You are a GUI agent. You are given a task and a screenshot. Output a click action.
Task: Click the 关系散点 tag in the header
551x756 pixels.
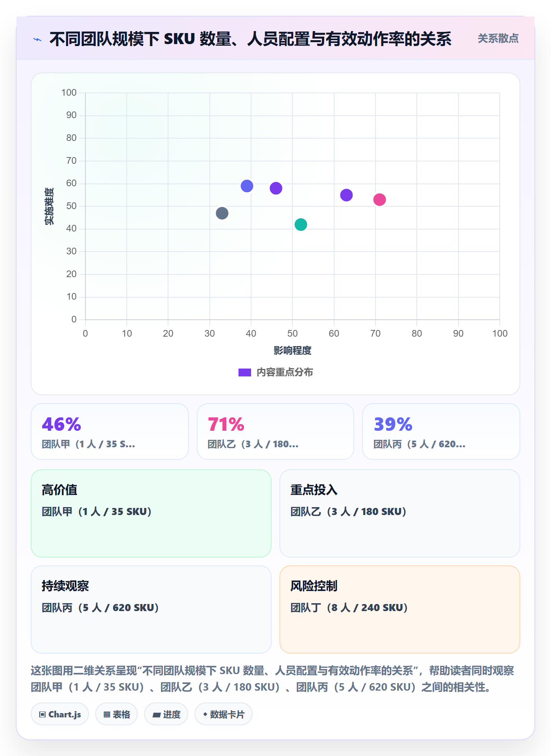498,39
